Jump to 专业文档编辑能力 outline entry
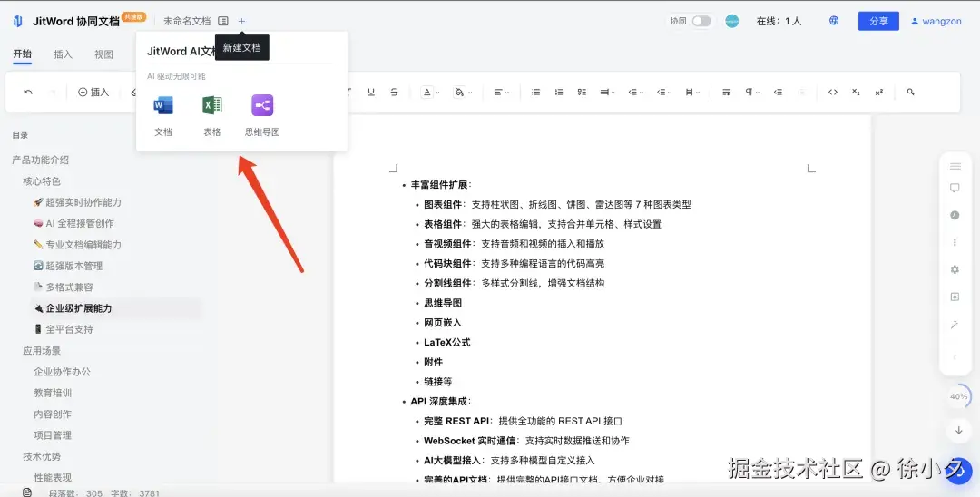The height and width of the screenshot is (497, 980). (x=77, y=245)
